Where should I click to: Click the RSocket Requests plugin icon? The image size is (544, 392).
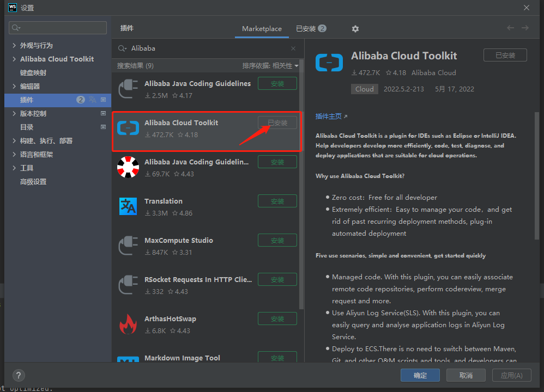128,285
